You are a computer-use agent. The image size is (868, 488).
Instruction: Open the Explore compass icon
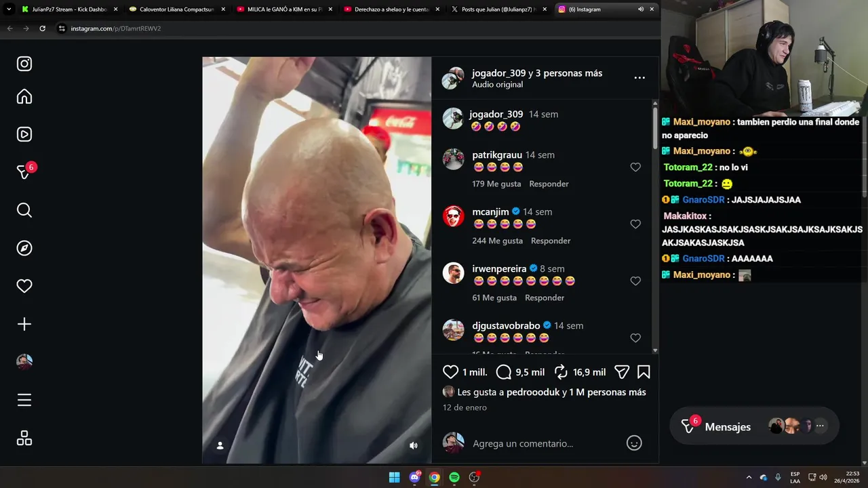pyautogui.click(x=24, y=248)
